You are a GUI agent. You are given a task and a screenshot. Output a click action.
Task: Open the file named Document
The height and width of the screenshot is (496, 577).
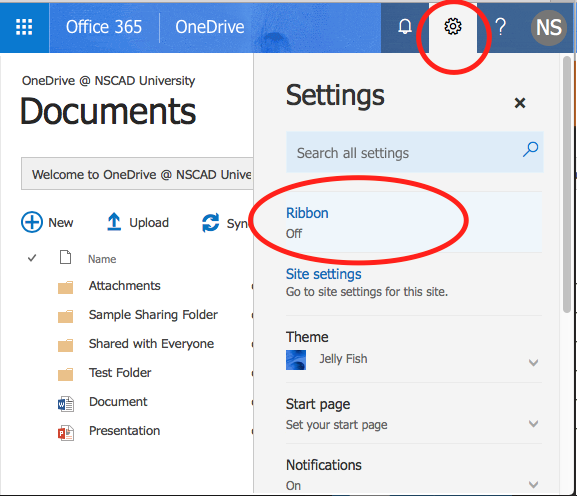(x=118, y=401)
